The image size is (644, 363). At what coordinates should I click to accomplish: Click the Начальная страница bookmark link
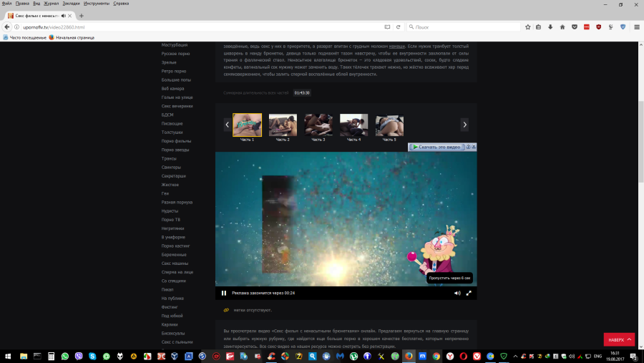[x=75, y=37]
